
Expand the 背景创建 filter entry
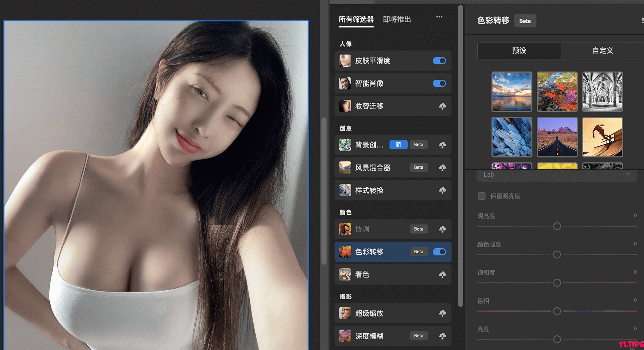(369, 145)
